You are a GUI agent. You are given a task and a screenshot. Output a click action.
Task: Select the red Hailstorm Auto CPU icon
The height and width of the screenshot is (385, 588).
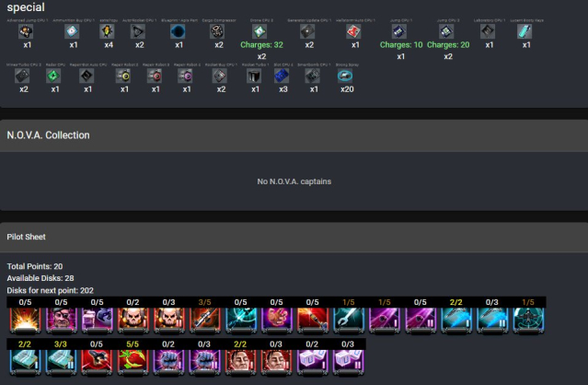click(x=353, y=31)
